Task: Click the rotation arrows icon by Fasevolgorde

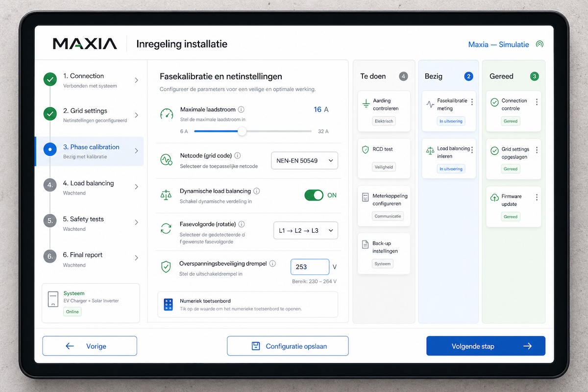Action: [x=166, y=228]
